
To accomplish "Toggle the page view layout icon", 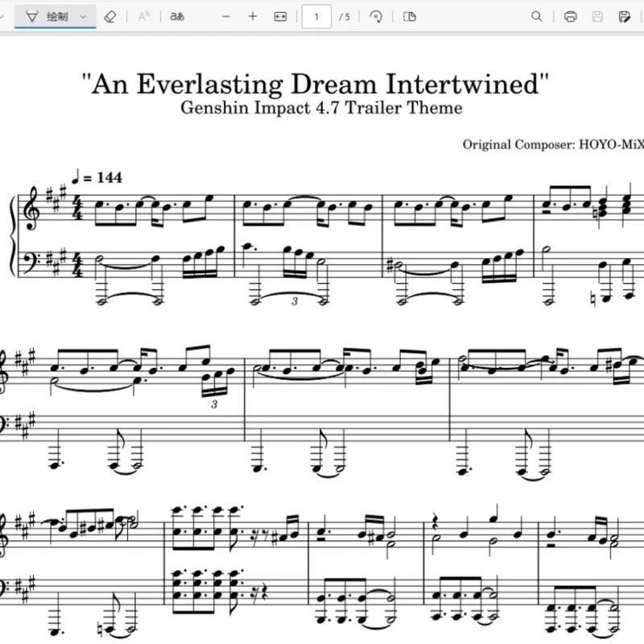I will click(x=410, y=17).
